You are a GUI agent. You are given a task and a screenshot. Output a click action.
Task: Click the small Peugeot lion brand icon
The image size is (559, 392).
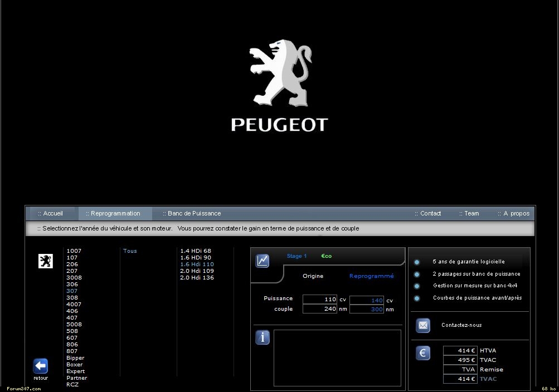tap(45, 261)
